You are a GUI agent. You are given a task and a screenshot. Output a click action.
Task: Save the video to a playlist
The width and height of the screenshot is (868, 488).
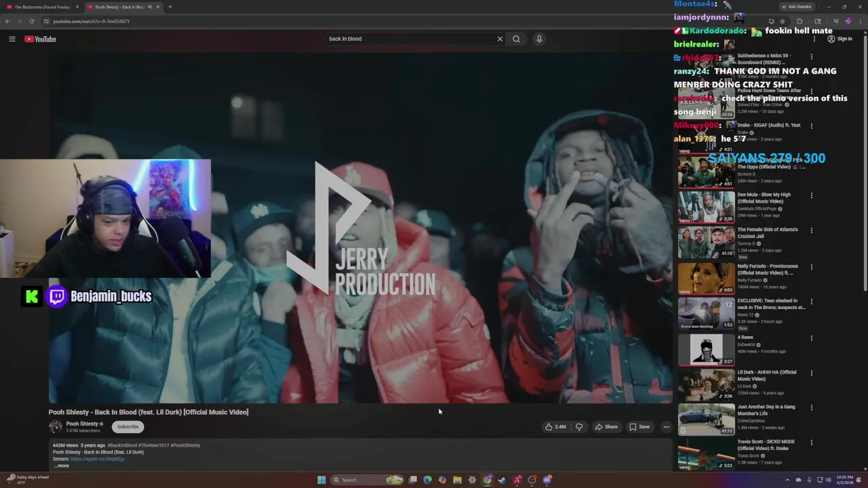[x=639, y=427]
